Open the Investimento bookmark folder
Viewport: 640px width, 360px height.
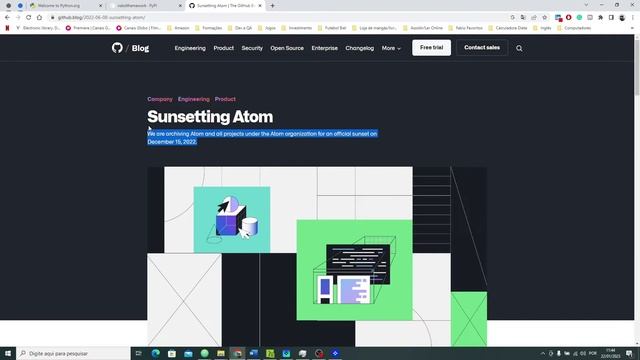coord(297,28)
